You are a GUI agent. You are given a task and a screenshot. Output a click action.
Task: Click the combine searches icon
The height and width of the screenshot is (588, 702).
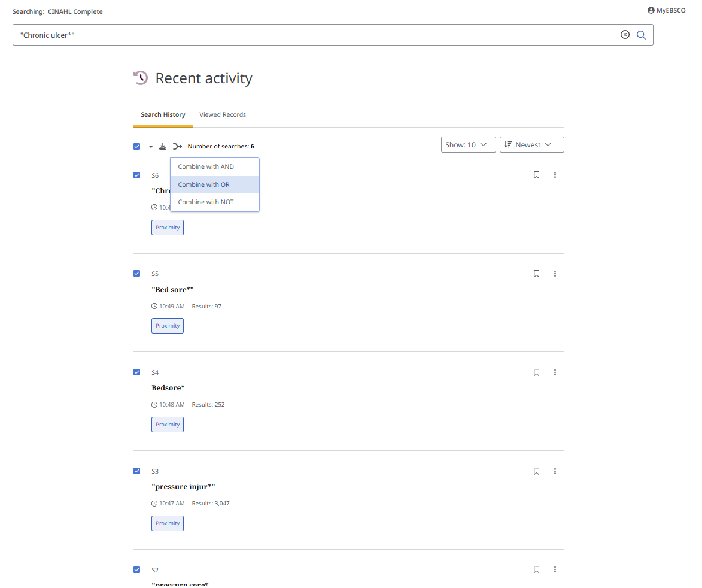[x=177, y=146]
